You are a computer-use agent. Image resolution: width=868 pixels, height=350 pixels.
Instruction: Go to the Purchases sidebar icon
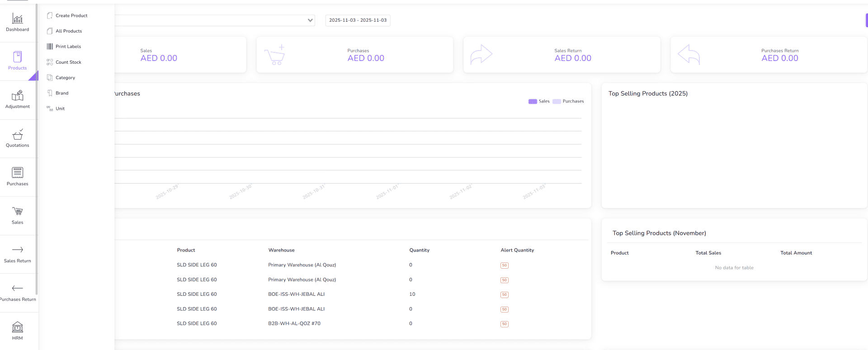[x=18, y=173]
